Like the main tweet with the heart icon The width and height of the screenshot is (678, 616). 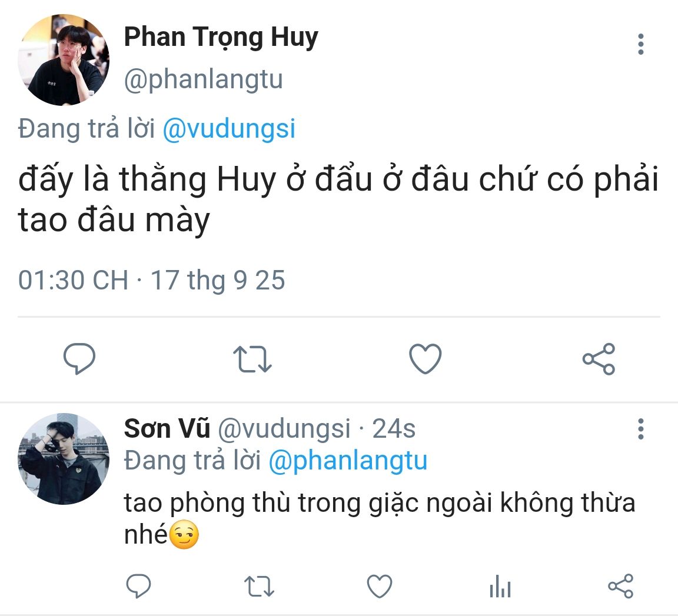[425, 358]
